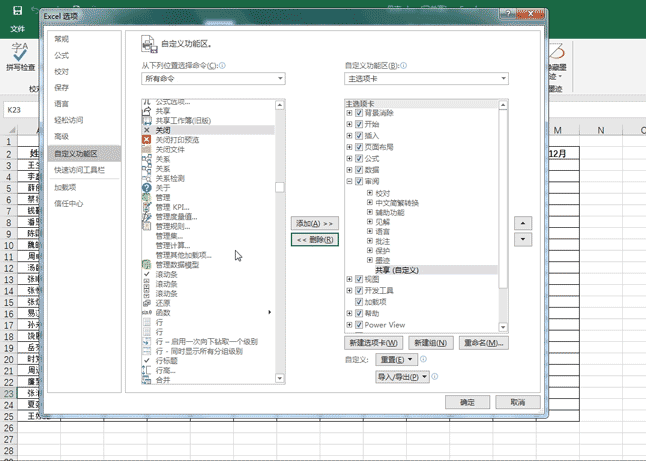Image resolution: width=646 pixels, height=461 pixels.
Task: Expand the 视图 tab node
Action: (349, 279)
